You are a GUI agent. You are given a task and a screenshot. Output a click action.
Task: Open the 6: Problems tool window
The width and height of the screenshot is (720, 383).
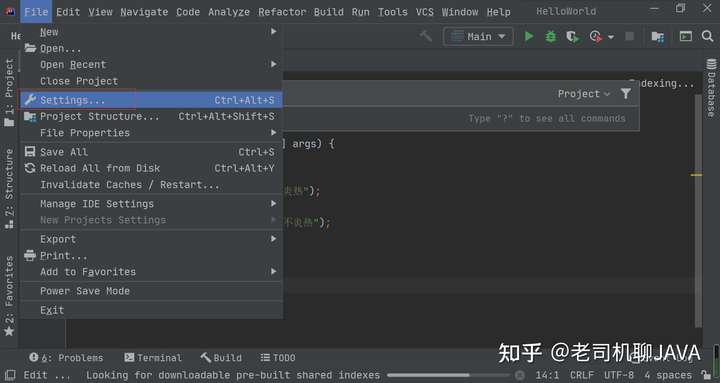pyautogui.click(x=66, y=358)
